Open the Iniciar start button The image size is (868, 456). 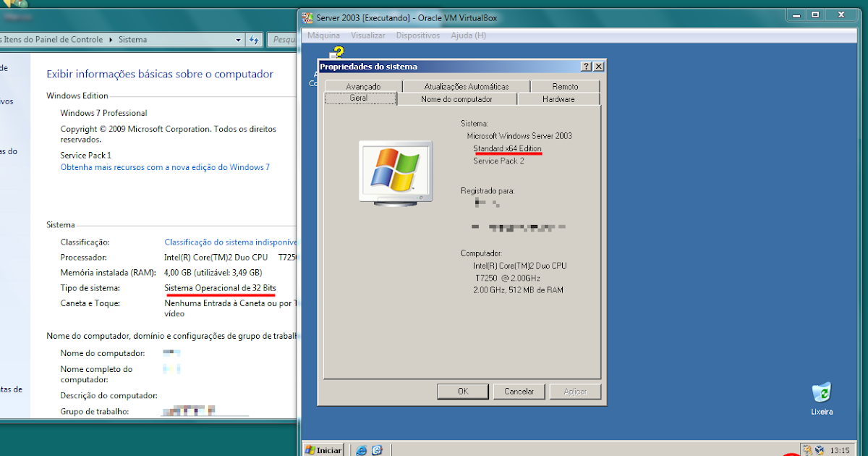[323, 450]
